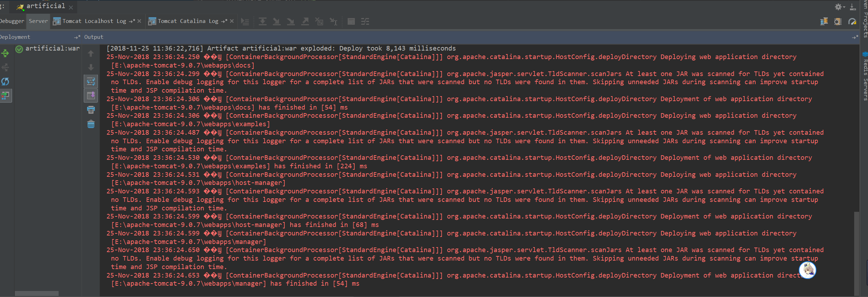Collapse the Deployment panel via its header arrow
The width and height of the screenshot is (868, 297).
tap(77, 37)
